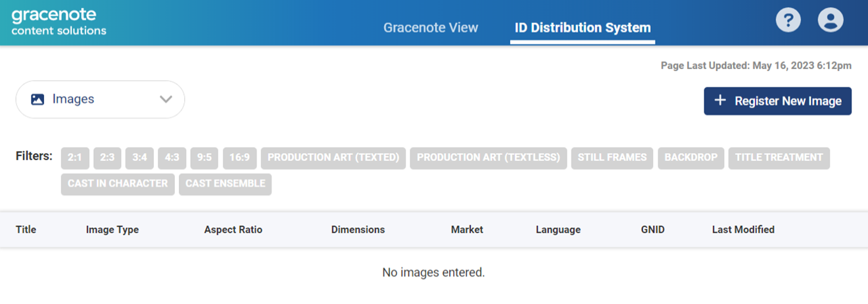Enable the Production Art (Textless) filter
Viewport: 868px width, 304px height.
pyautogui.click(x=488, y=158)
